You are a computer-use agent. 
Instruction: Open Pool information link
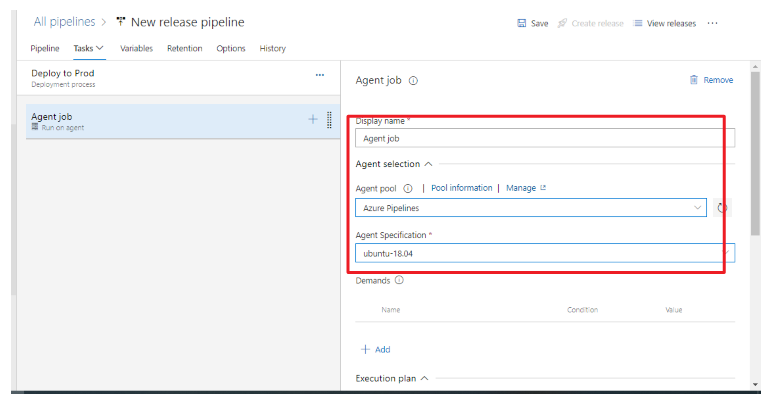462,188
